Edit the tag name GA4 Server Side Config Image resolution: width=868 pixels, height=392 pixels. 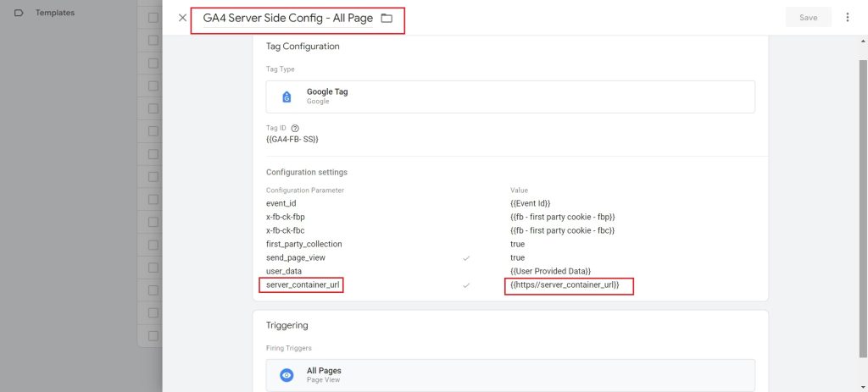(x=288, y=19)
